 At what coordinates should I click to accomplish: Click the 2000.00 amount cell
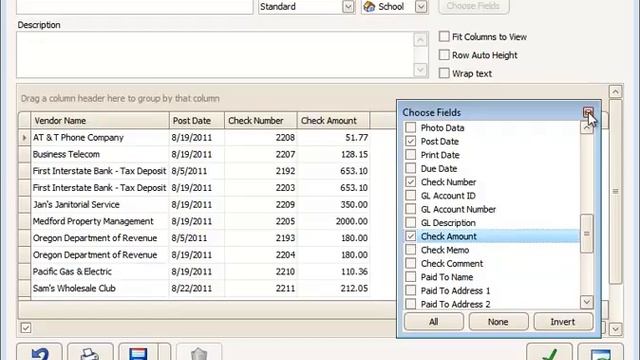point(333,221)
